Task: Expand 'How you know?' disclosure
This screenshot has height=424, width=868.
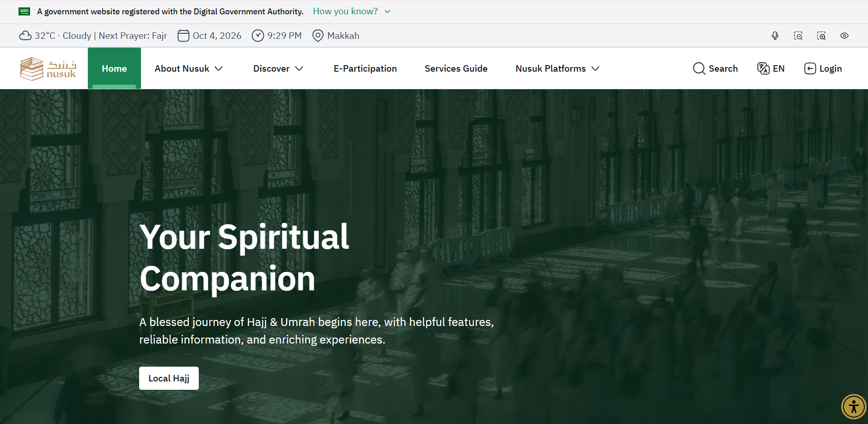Action: 352,12
